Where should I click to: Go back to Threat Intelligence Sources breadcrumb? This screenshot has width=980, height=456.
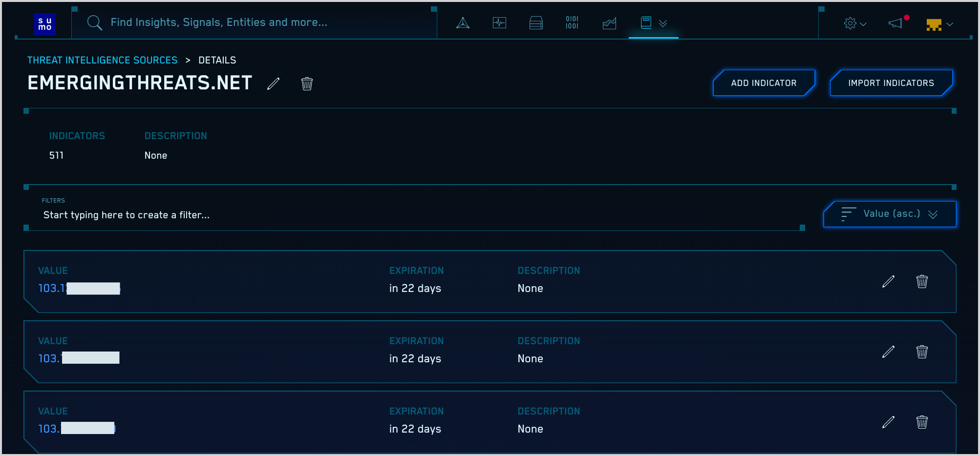[102, 60]
